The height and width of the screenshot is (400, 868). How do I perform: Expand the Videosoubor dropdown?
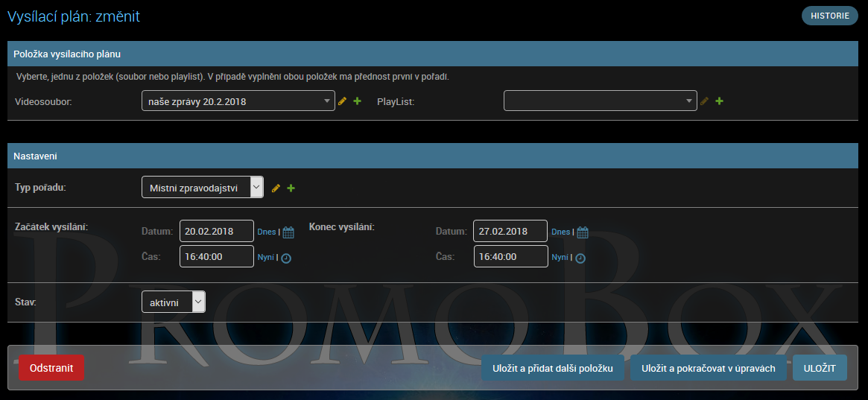(x=238, y=101)
